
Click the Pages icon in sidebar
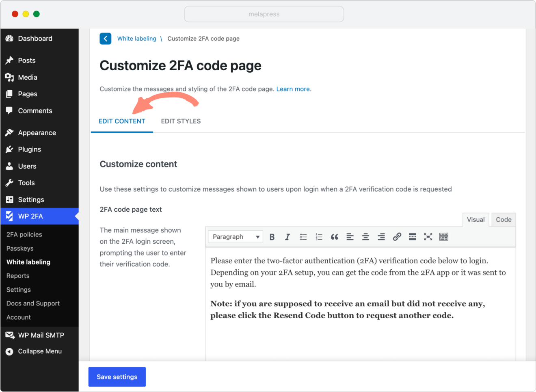pyautogui.click(x=9, y=94)
